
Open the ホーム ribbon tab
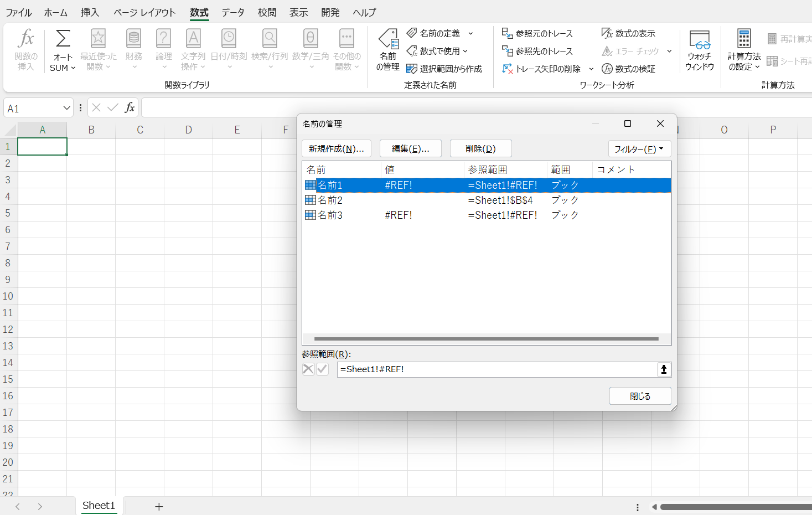point(55,12)
